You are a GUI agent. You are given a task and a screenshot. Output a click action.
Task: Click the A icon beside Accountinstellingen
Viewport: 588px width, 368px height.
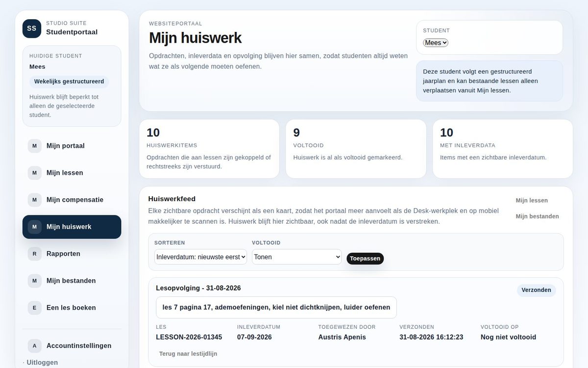[34, 345]
